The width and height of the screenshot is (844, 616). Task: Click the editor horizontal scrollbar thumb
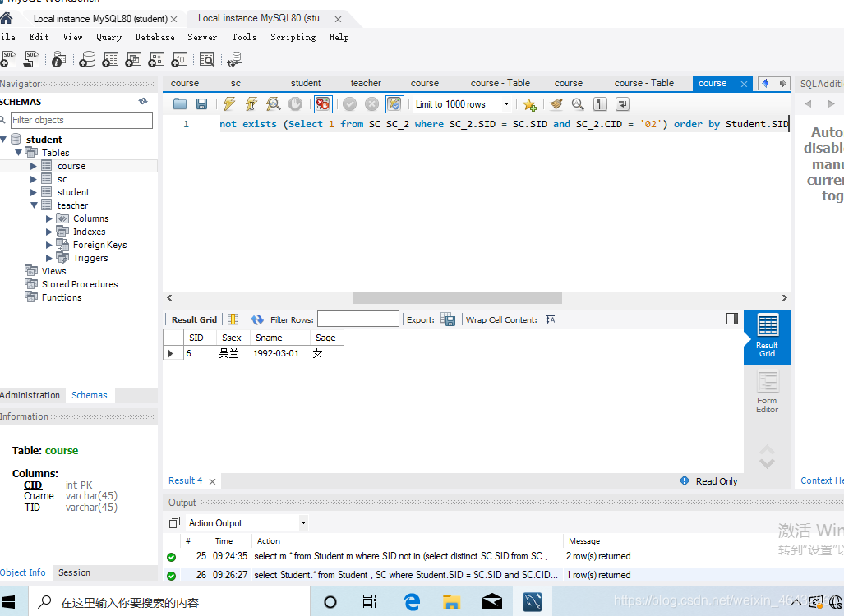tap(458, 297)
